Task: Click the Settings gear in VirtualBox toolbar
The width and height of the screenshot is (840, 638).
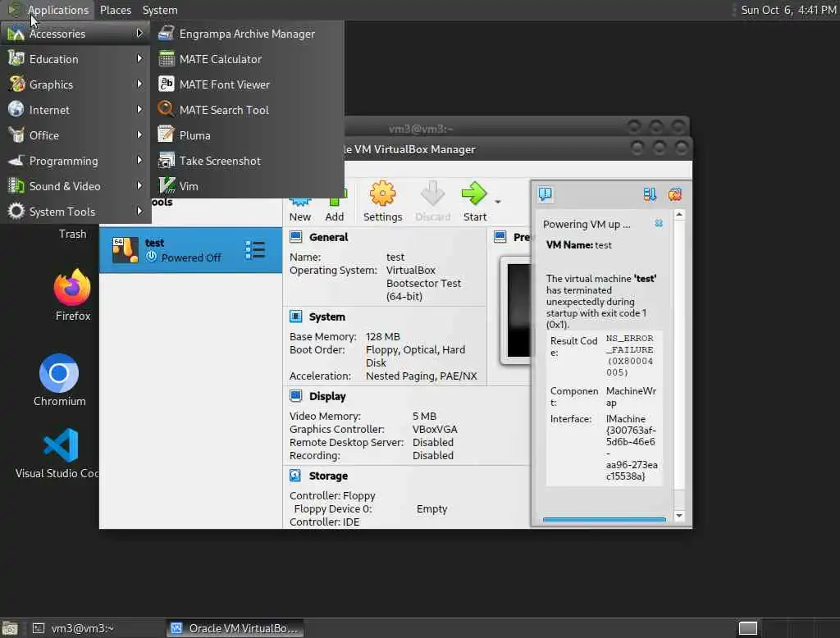Action: pyautogui.click(x=382, y=202)
